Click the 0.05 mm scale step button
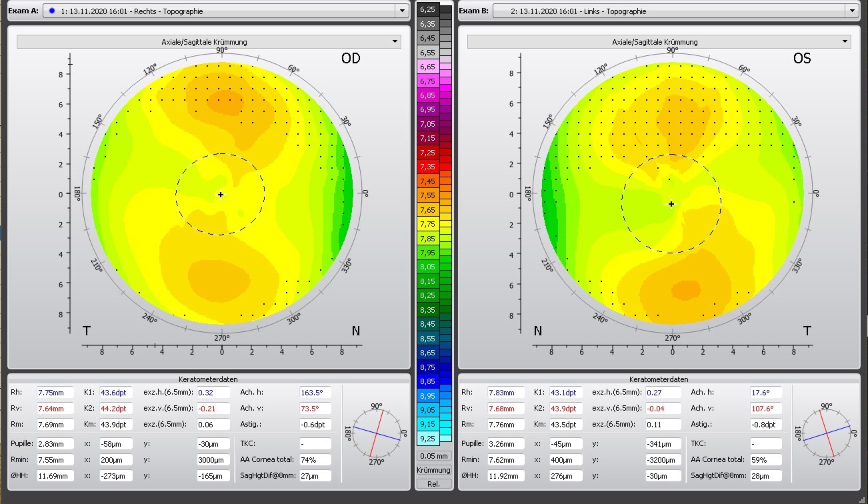 coord(434,457)
